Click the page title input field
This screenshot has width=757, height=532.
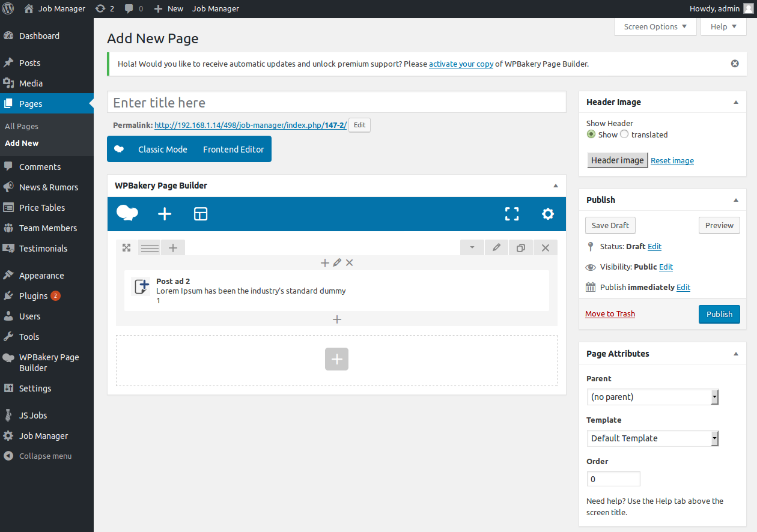click(x=336, y=102)
